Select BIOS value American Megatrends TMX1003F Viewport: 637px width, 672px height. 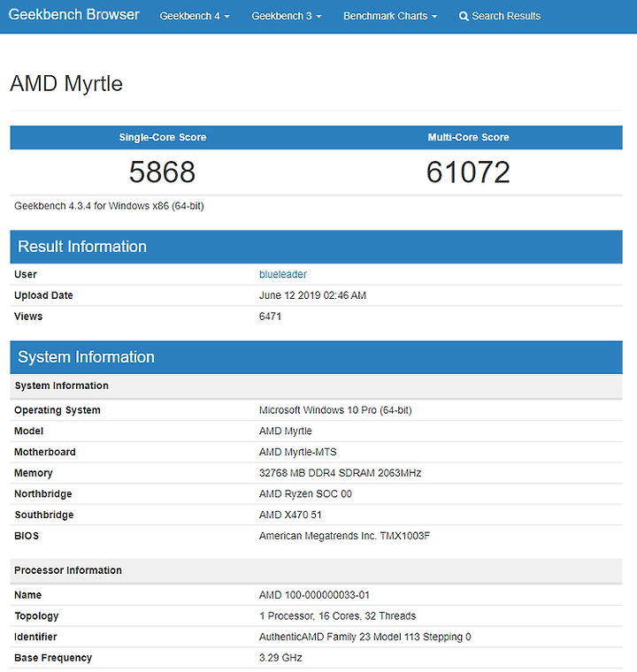344,536
